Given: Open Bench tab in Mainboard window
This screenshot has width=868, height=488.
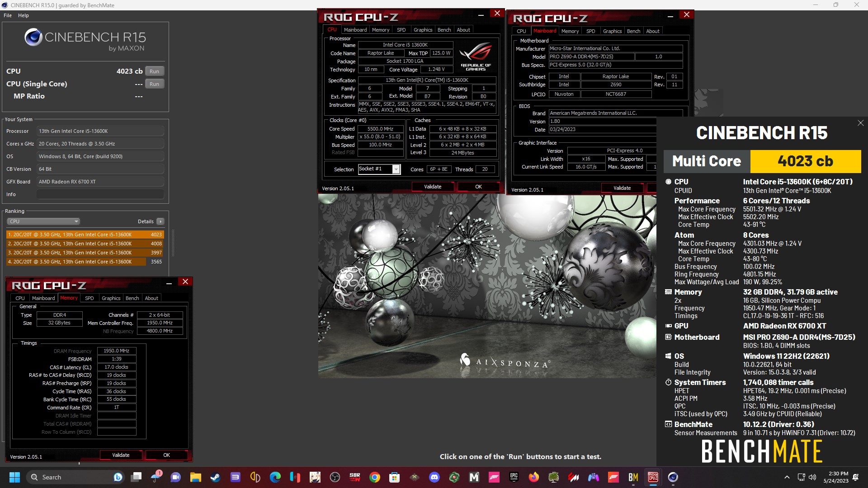Looking at the screenshot, I should 634,31.
